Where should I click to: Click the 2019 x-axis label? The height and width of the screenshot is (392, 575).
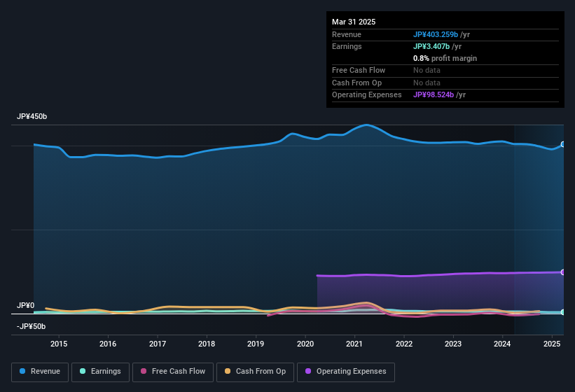pyautogui.click(x=256, y=344)
